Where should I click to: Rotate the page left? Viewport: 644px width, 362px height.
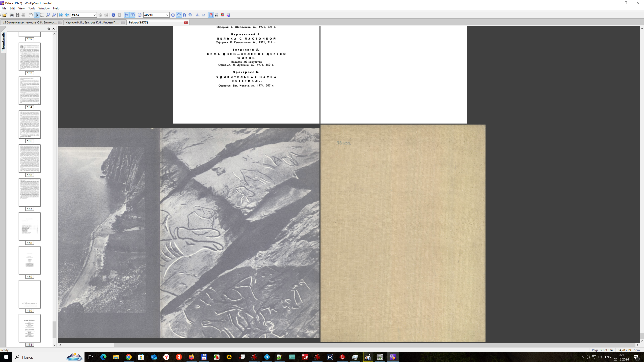coord(198,15)
